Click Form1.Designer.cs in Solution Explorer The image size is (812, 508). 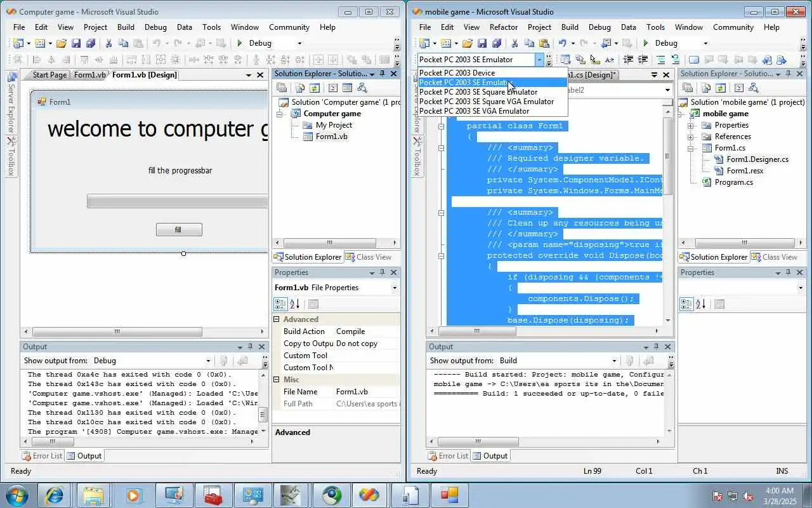point(757,159)
